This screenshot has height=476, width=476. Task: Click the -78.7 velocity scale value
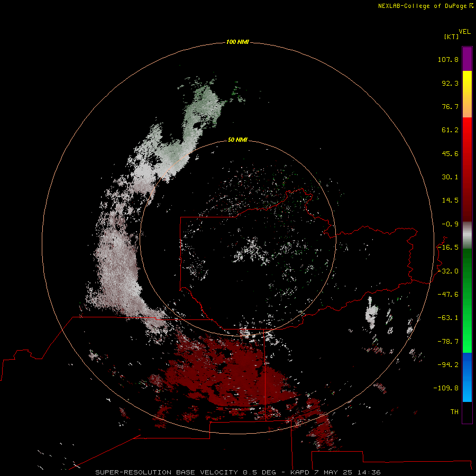[x=448, y=342]
